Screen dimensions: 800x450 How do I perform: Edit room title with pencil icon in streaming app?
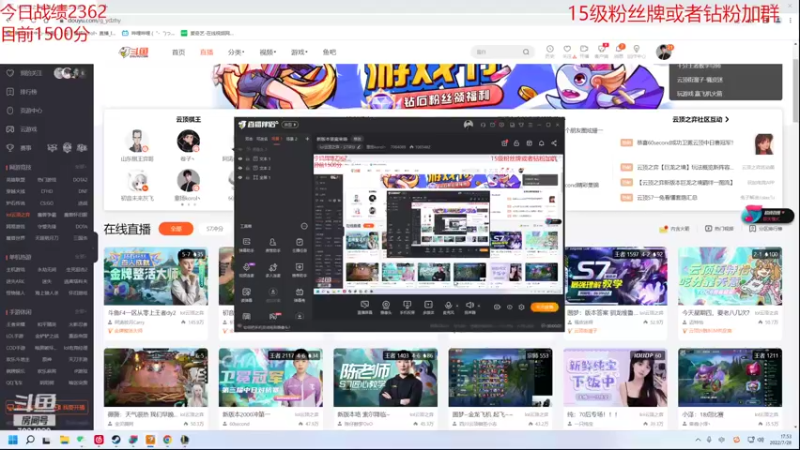pos(359,147)
